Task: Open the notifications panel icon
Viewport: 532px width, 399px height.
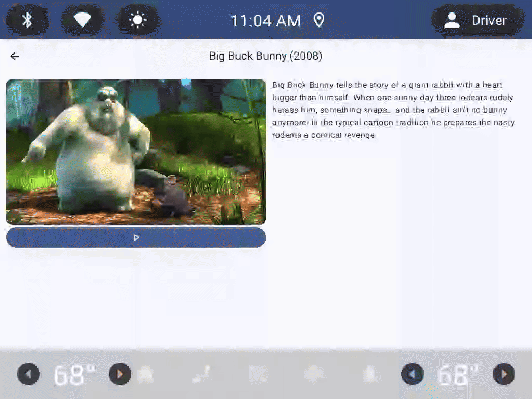Action: click(x=257, y=374)
